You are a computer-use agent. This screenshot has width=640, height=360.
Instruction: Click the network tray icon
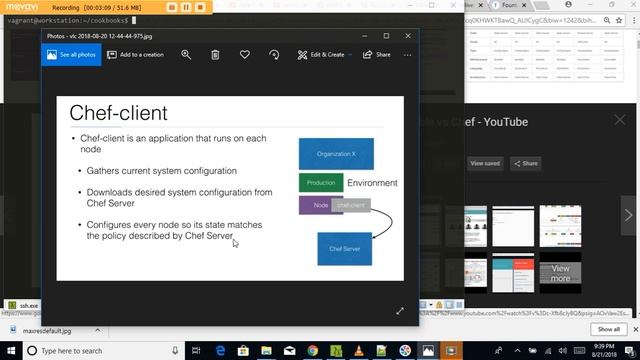pyautogui.click(x=548, y=351)
